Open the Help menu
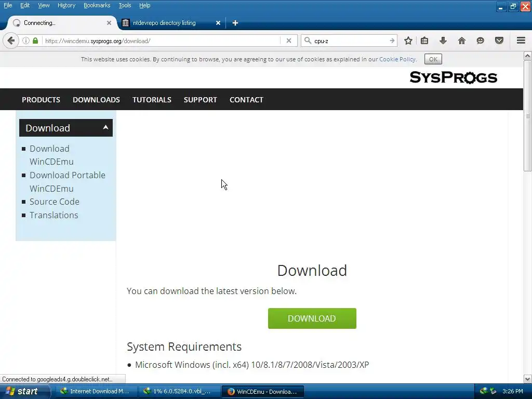 pyautogui.click(x=145, y=5)
